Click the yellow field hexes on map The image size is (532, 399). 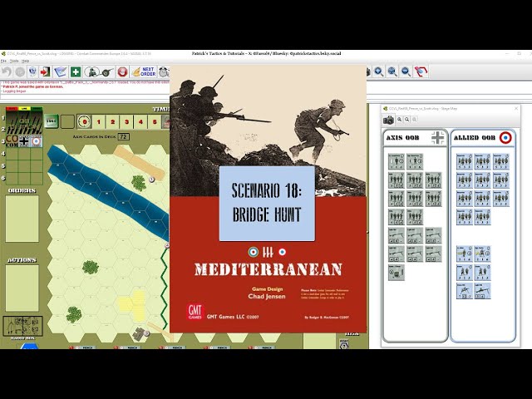(x=132, y=305)
